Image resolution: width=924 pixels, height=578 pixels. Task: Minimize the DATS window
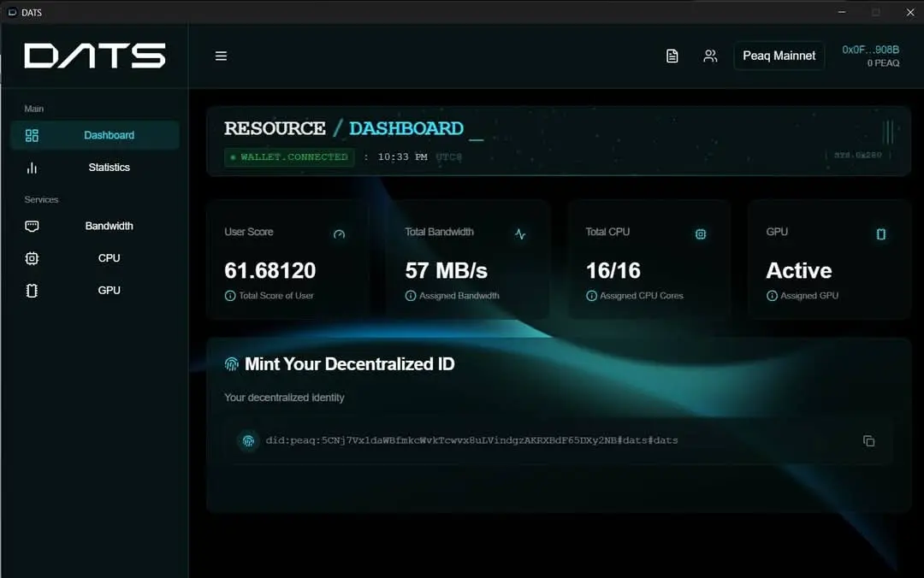tap(842, 12)
